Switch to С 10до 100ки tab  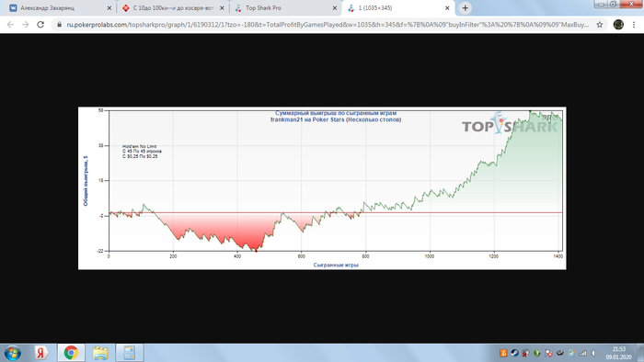(x=173, y=7)
